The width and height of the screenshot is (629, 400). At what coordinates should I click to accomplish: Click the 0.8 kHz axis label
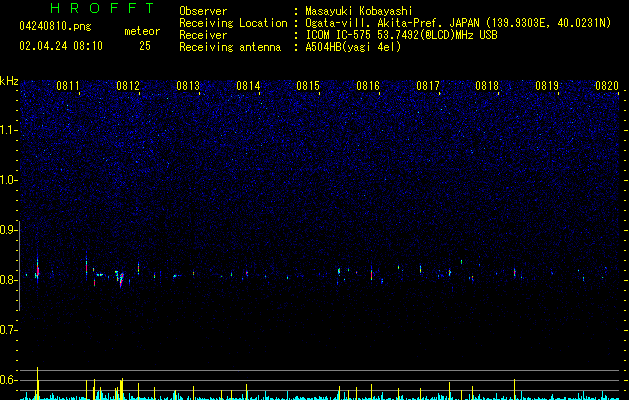coord(9,280)
